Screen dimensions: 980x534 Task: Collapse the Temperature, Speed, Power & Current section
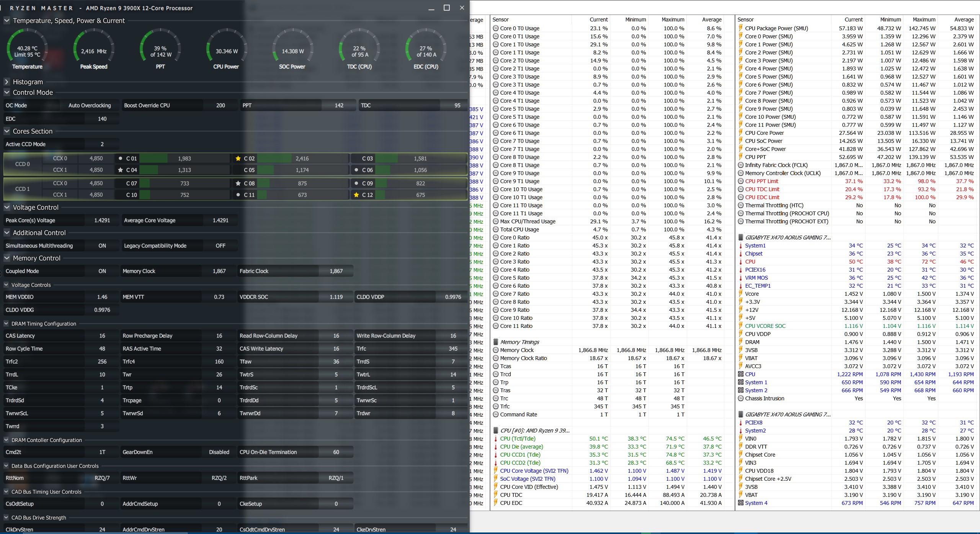tap(7, 20)
